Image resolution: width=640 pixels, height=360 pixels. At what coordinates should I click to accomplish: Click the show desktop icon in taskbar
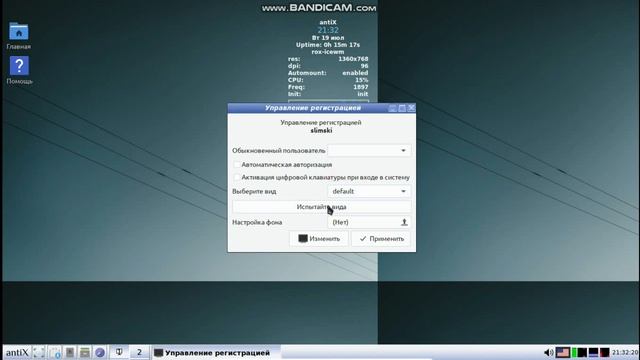(x=39, y=352)
